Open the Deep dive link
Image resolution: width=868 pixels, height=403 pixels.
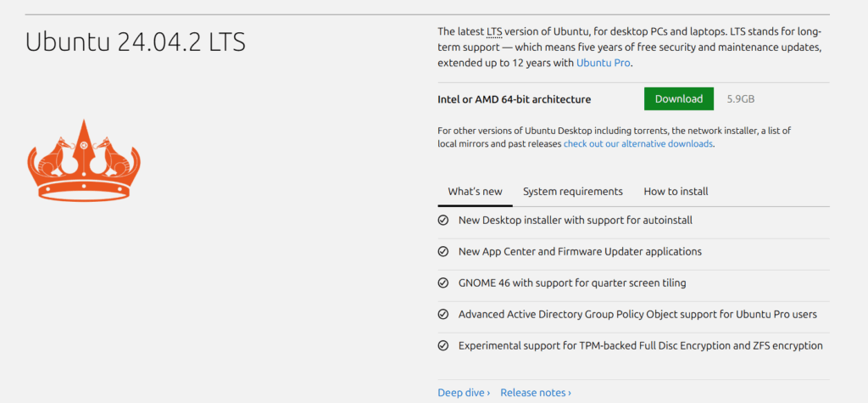464,393
